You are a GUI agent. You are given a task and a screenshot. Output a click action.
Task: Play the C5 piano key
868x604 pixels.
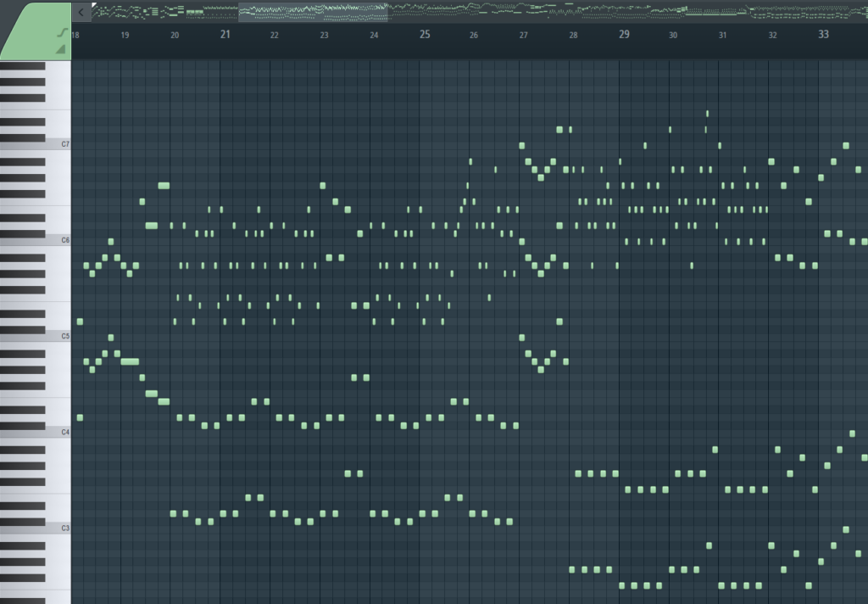(x=36, y=337)
